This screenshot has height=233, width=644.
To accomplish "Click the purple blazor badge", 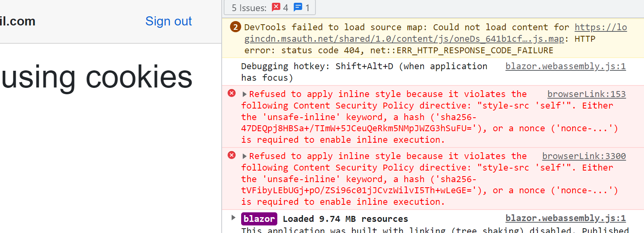I will pyautogui.click(x=259, y=219).
